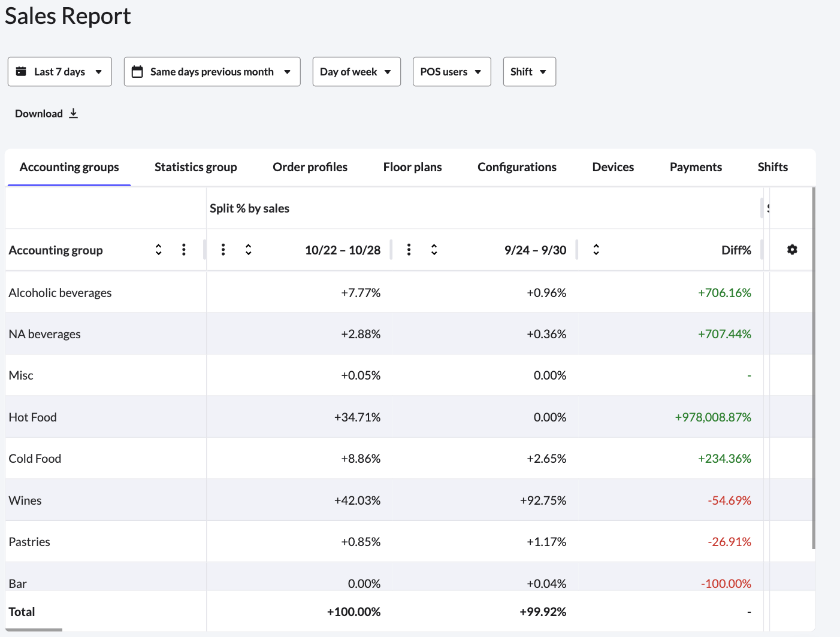Screen dimensions: 840x637
Task: Open the Same days previous month dropdown
Action: coord(211,71)
